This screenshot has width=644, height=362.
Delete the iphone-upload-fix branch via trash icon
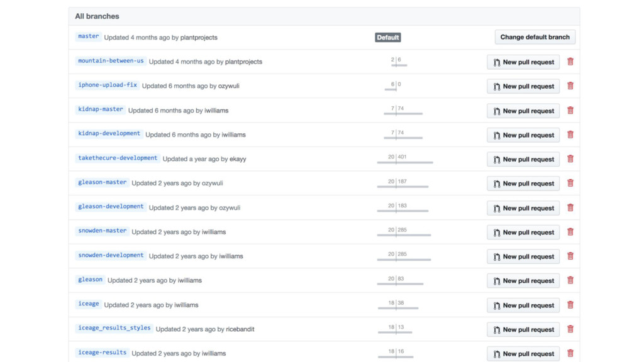pos(570,85)
